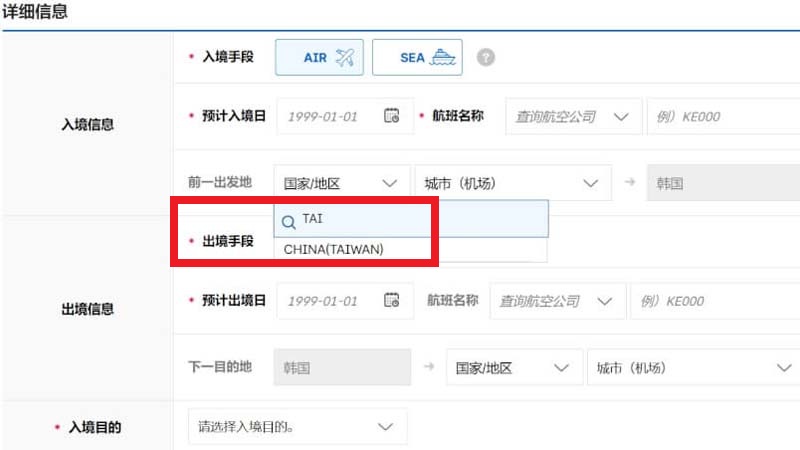This screenshot has width=800, height=450.
Task: Open the 请选择入境目的 purpose dropdown
Action: 297,427
